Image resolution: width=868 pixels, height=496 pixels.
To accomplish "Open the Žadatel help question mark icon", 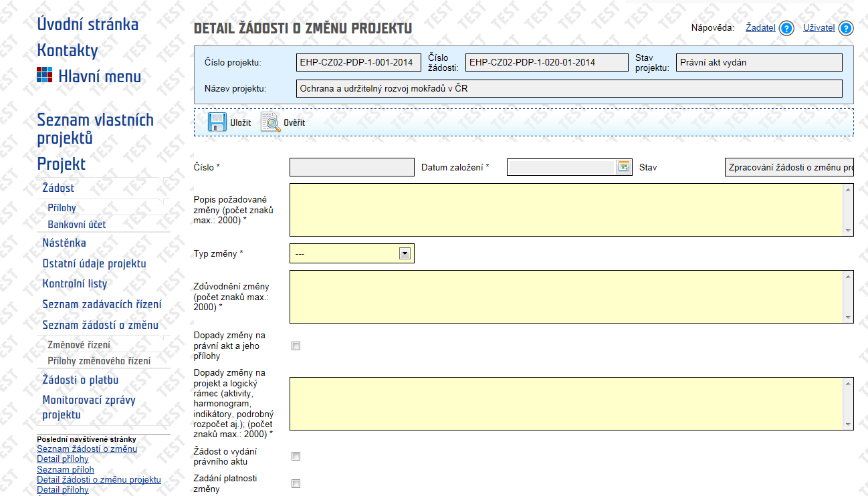I will click(786, 29).
